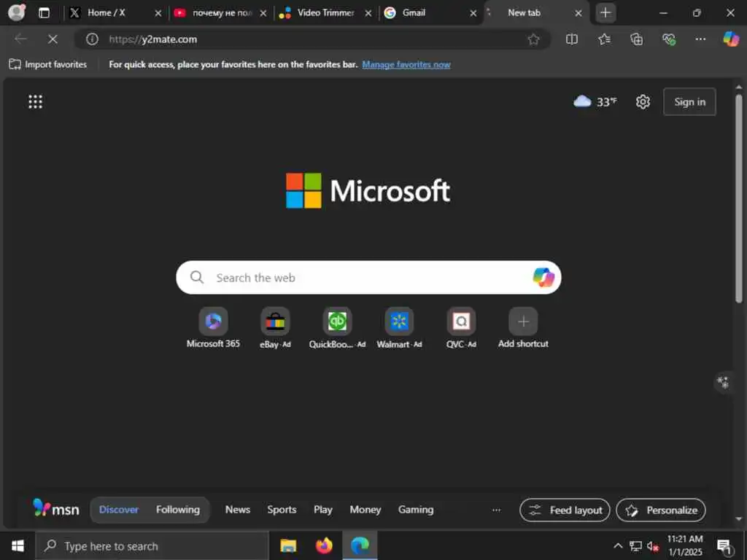This screenshot has height=560, width=747.
Task: Switch to the YouTube почему не tab
Action: [222, 13]
